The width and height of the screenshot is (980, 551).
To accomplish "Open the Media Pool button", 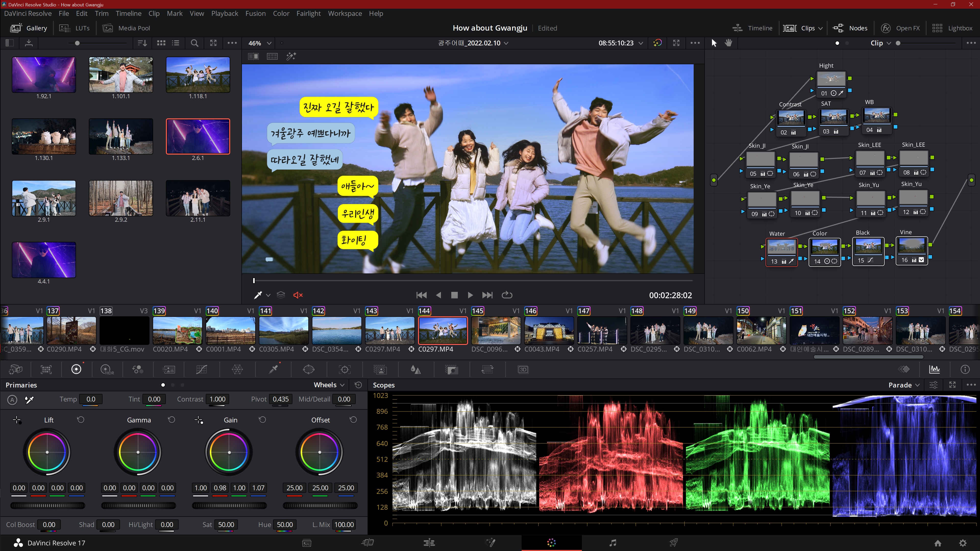I will [x=126, y=28].
